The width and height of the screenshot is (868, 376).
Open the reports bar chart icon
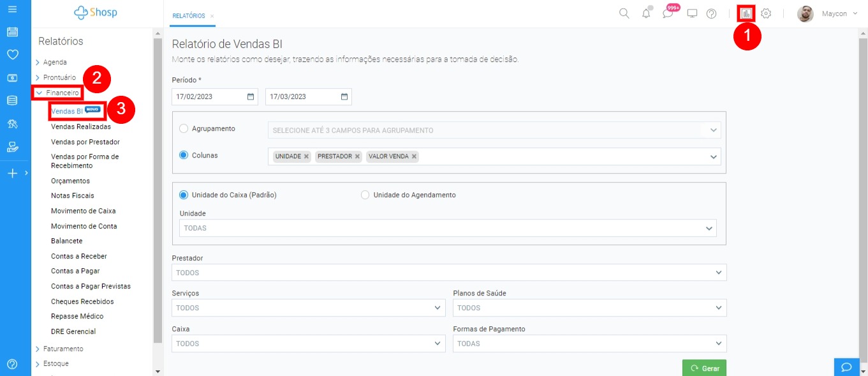(x=746, y=13)
